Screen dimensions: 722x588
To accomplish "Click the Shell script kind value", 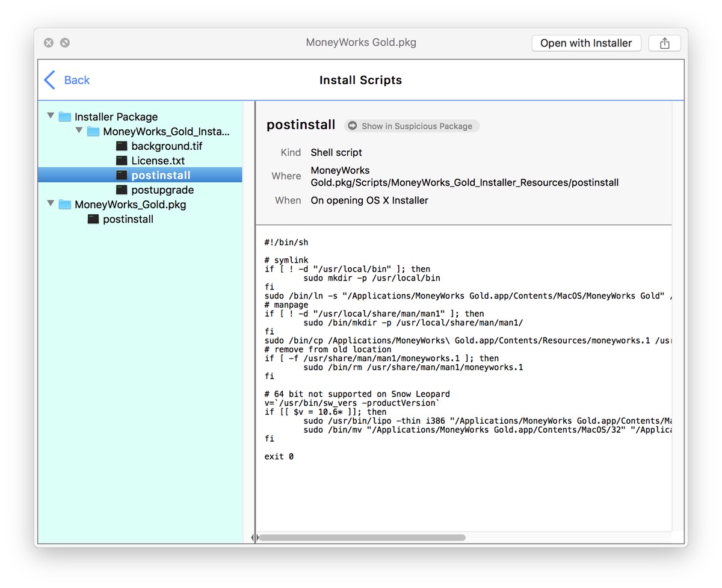I will 336,152.
